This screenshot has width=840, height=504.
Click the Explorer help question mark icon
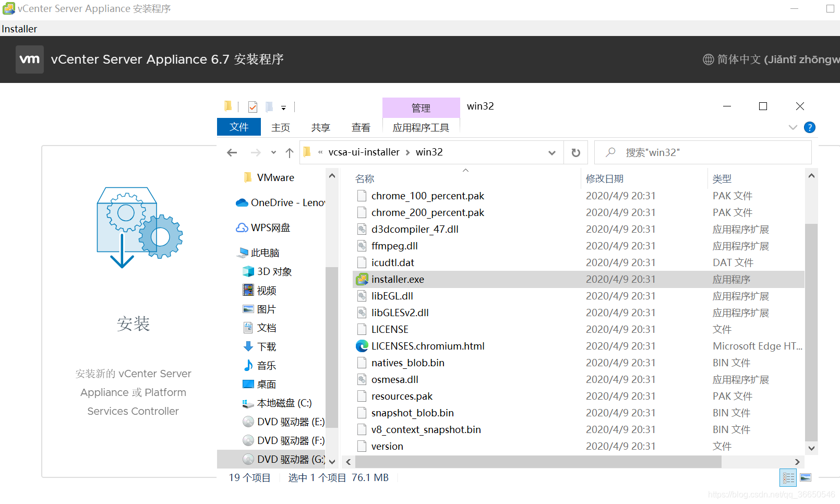click(x=810, y=127)
